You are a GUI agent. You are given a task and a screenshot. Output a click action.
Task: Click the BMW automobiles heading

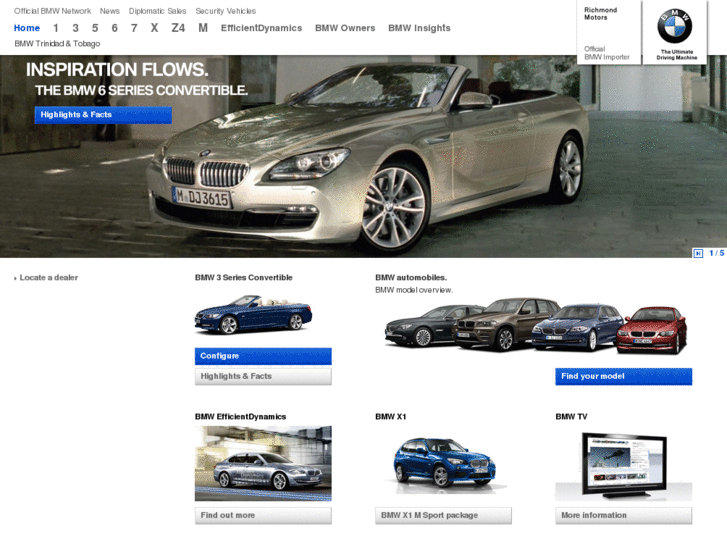tap(411, 277)
